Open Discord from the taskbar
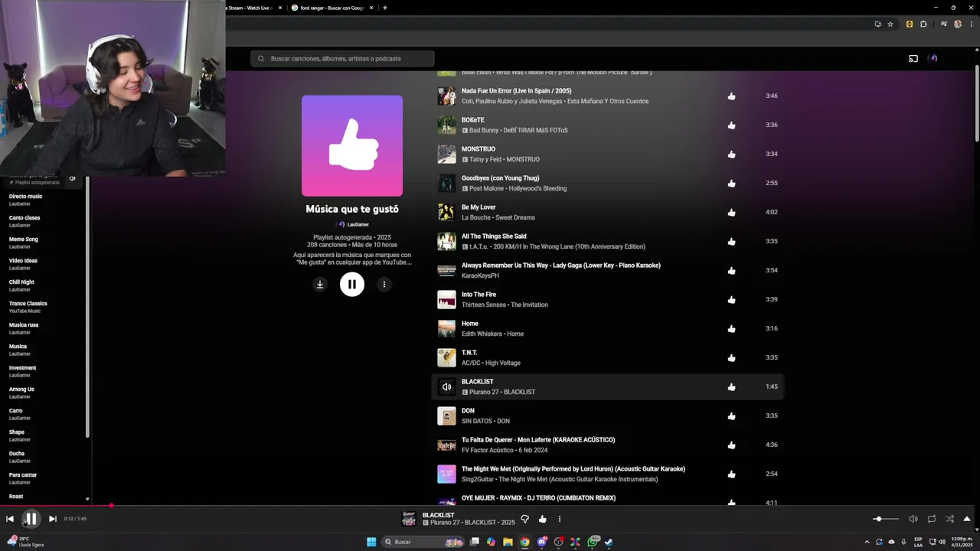980x551 pixels. 541,542
